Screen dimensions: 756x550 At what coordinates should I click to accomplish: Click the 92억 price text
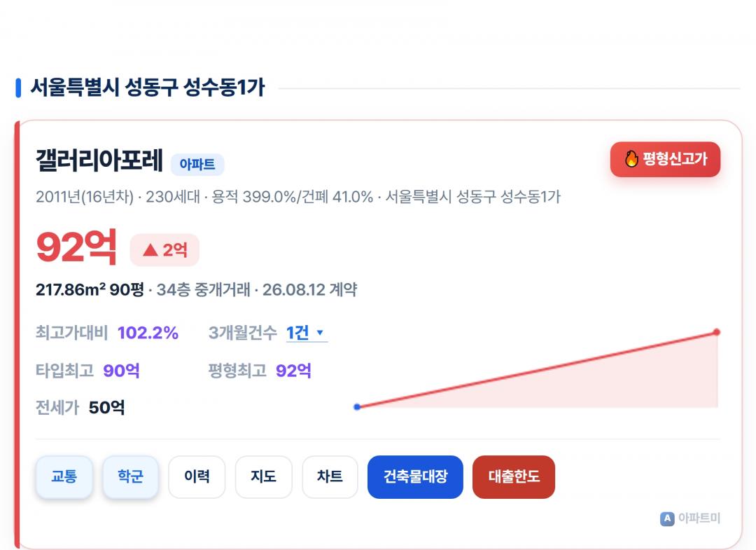click(x=76, y=247)
